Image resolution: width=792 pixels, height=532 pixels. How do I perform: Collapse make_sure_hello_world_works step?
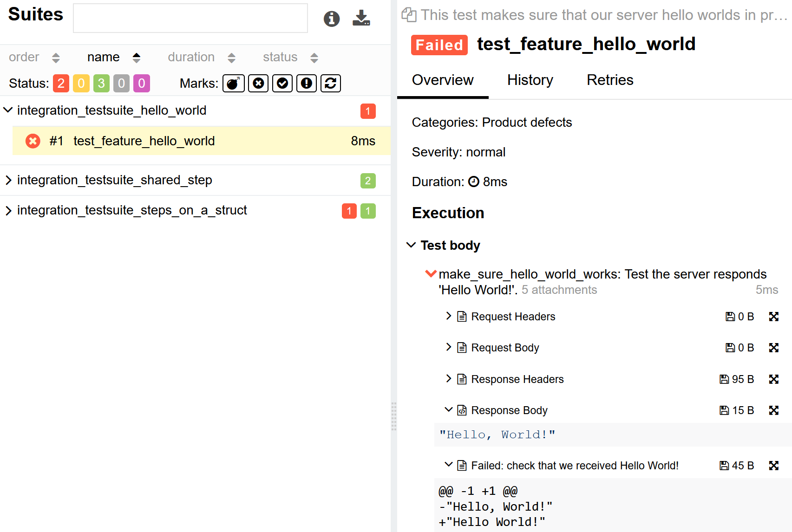coord(431,274)
